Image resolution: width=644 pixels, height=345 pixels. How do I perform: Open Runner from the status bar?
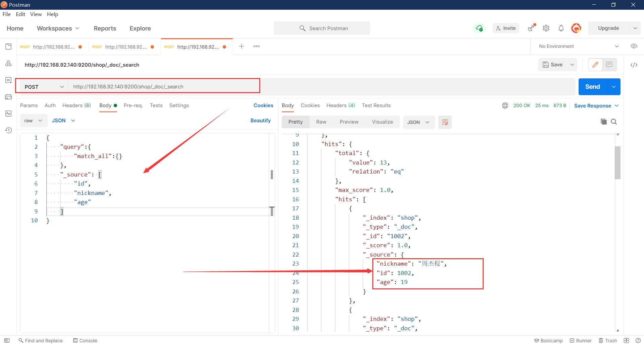tap(581, 340)
